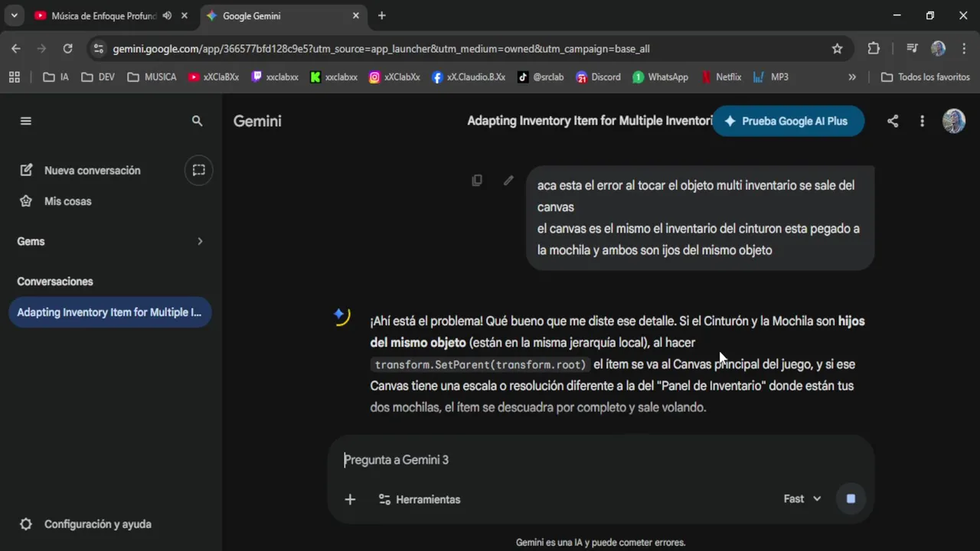Open the xxclabxx Kick bookmark
Viewport: 980px width, 551px height.
334,77
